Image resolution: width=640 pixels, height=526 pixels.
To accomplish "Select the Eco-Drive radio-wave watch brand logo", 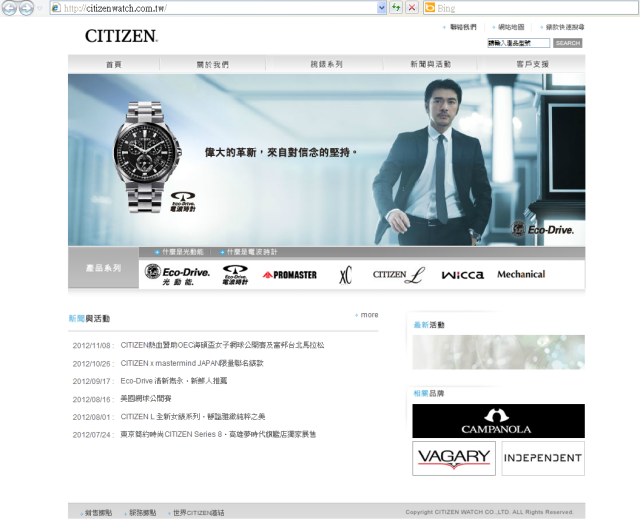I will 235,275.
